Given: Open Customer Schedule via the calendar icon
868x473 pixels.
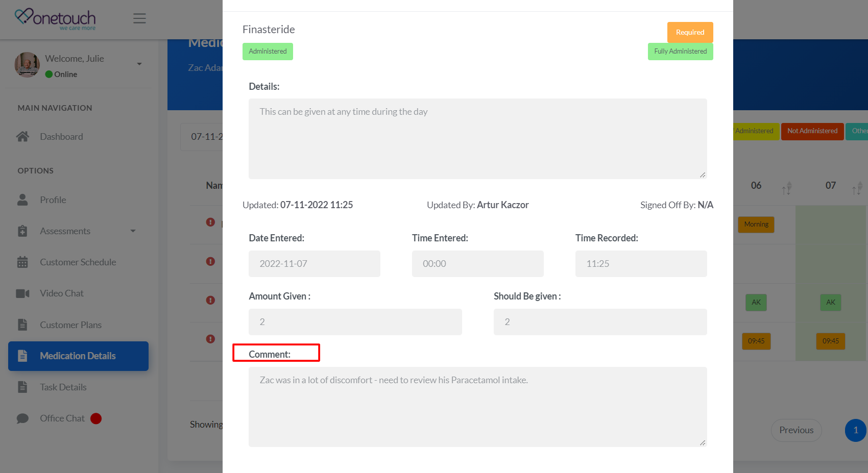Looking at the screenshot, I should tap(23, 262).
